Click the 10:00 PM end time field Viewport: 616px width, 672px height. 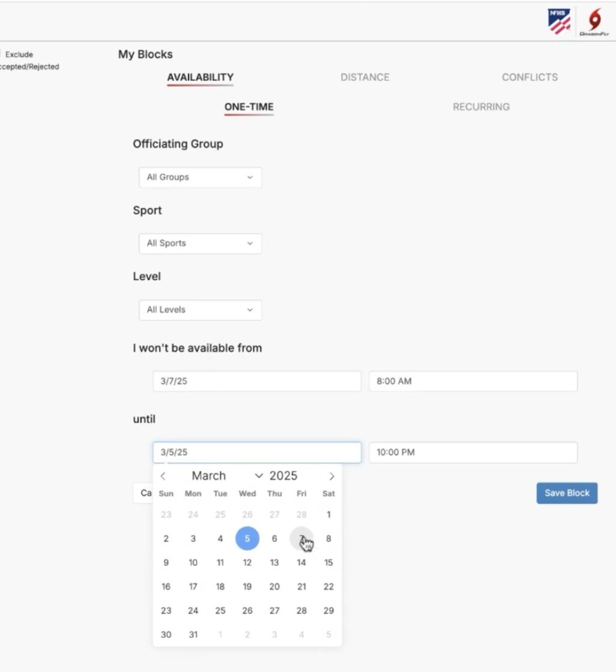click(473, 452)
